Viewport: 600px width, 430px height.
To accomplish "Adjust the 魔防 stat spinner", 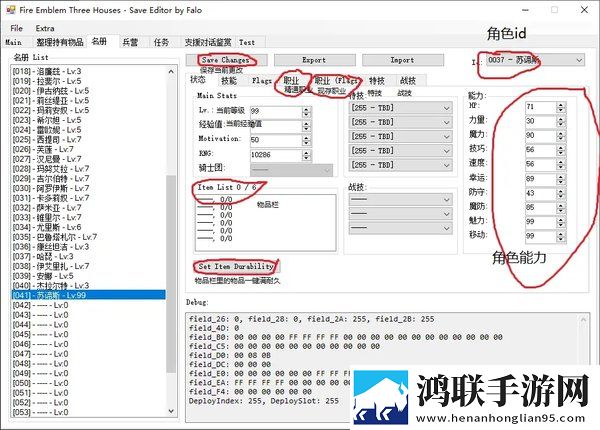I will 561,207.
